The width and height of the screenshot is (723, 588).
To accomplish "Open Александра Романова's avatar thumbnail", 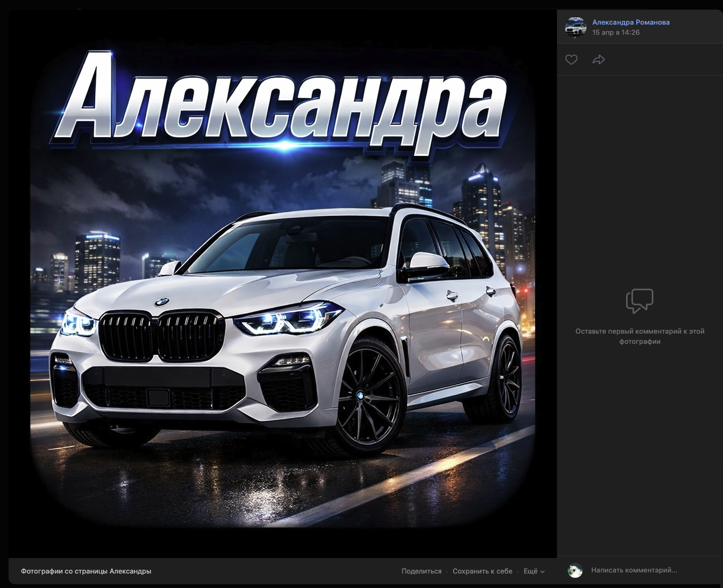I will 576,27.
